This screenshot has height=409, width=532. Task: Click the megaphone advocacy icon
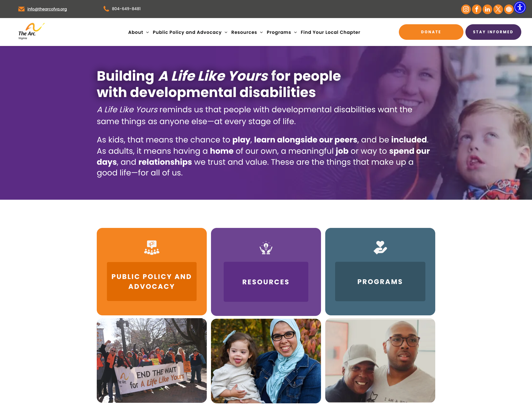click(152, 247)
